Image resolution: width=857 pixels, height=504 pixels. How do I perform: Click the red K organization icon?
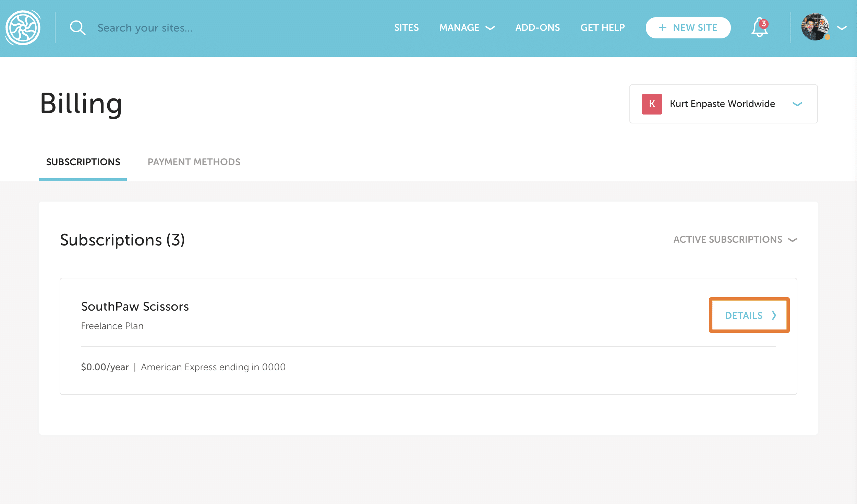[652, 104]
